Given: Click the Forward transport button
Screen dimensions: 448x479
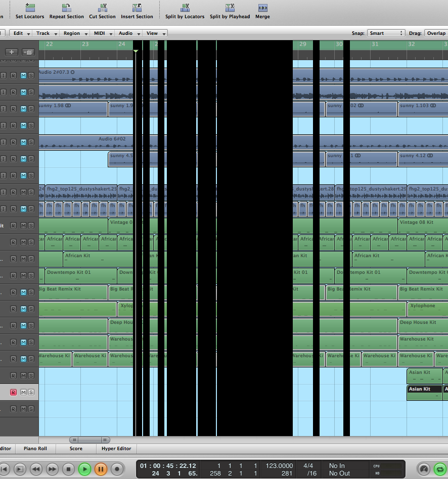Looking at the screenshot, I should [x=52, y=469].
